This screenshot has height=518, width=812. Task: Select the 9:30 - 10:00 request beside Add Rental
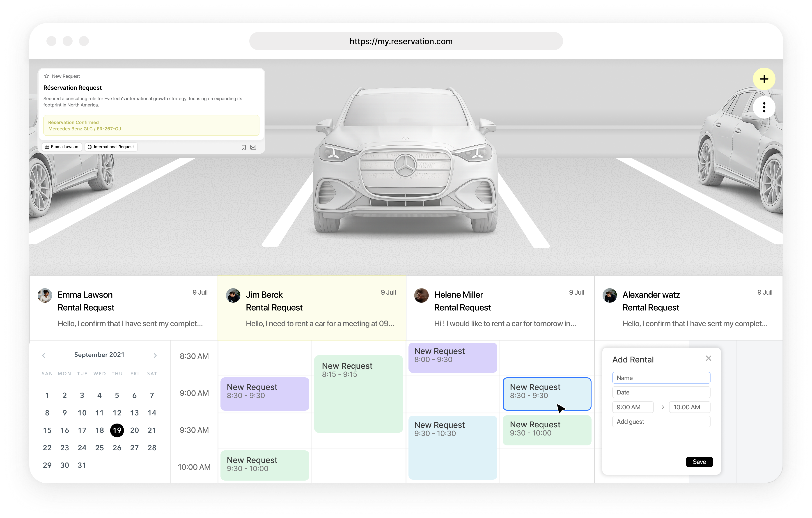547,430
